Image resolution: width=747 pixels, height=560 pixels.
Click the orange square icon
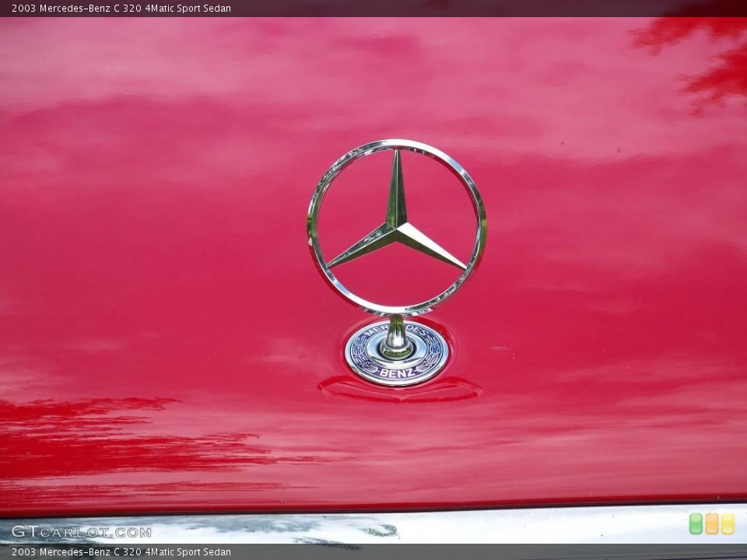(712, 523)
